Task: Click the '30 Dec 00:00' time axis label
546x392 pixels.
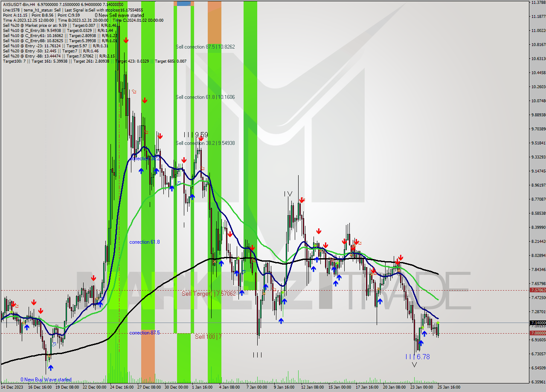Action: click(176, 387)
